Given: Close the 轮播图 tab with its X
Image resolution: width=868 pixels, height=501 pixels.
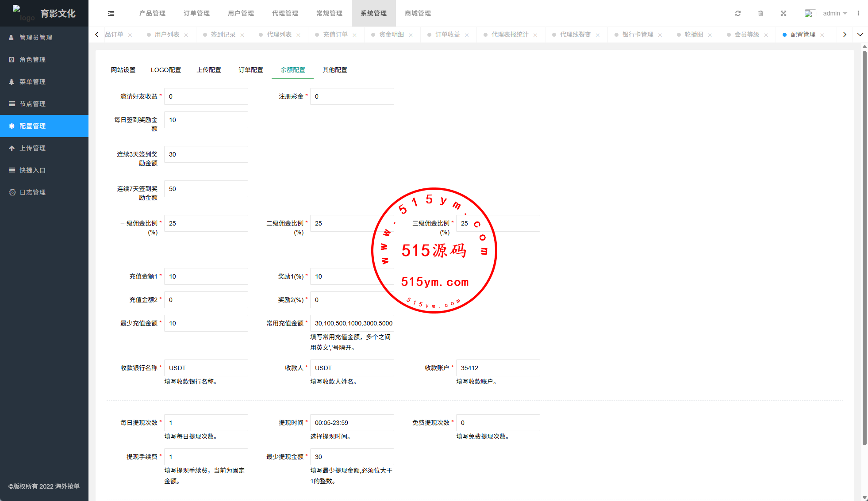Looking at the screenshot, I should point(710,35).
